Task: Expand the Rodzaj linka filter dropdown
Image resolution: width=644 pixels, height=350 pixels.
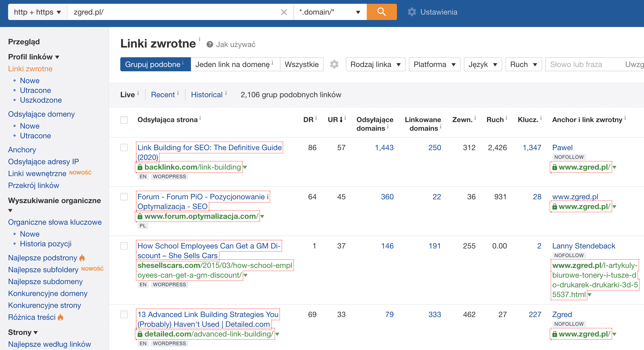Action: (x=375, y=64)
